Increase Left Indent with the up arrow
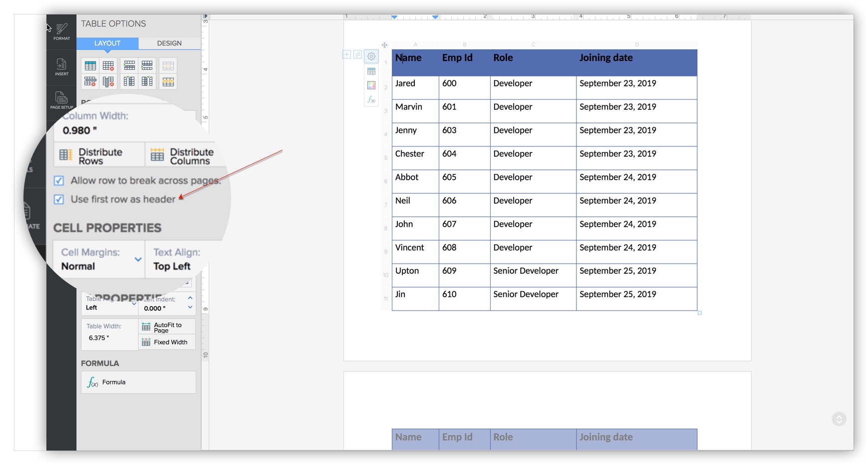 pyautogui.click(x=190, y=298)
